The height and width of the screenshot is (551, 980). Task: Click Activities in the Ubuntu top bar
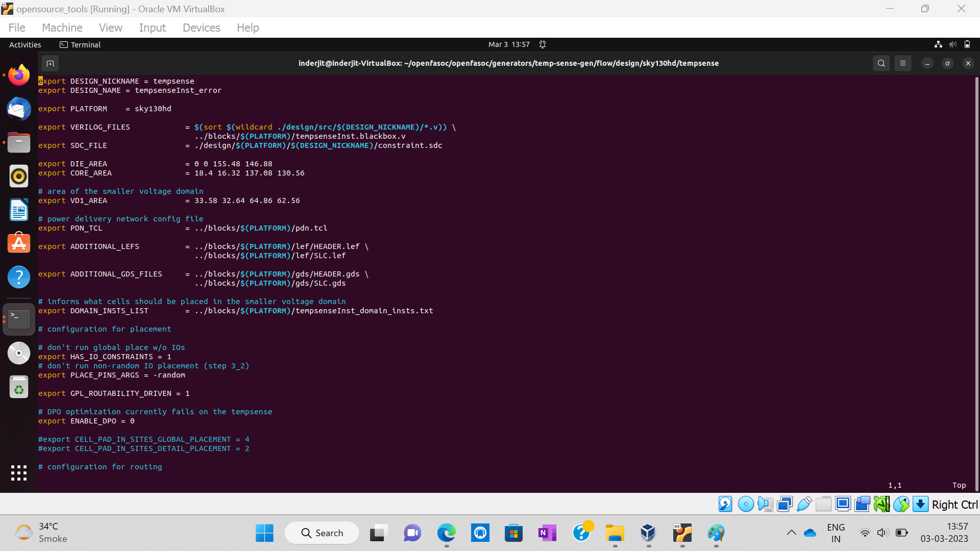pos(24,44)
